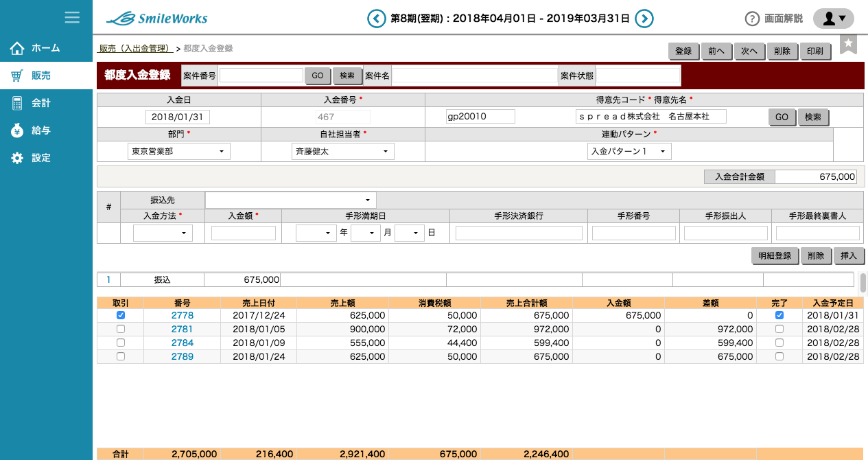Click the SmileWorks logo

157,19
